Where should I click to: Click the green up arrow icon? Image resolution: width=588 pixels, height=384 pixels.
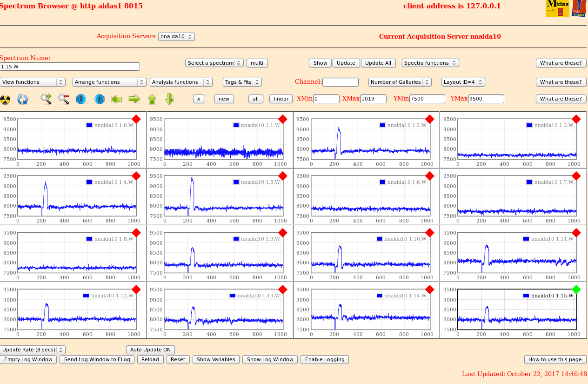point(152,99)
